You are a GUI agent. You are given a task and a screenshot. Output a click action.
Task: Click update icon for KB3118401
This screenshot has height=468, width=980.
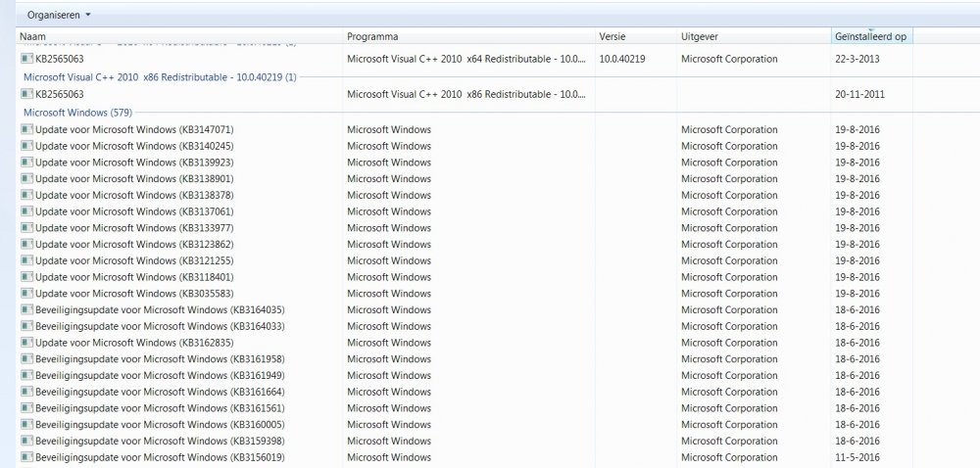click(x=26, y=276)
